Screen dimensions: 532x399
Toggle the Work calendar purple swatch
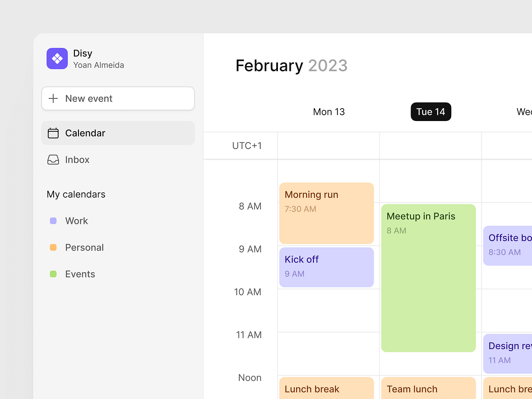tap(53, 221)
